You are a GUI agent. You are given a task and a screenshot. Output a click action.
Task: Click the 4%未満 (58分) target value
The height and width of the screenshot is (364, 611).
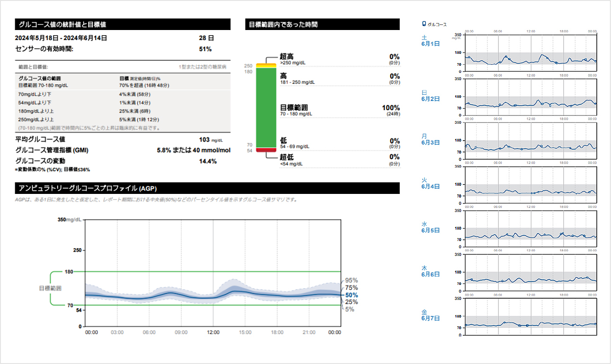point(135,94)
